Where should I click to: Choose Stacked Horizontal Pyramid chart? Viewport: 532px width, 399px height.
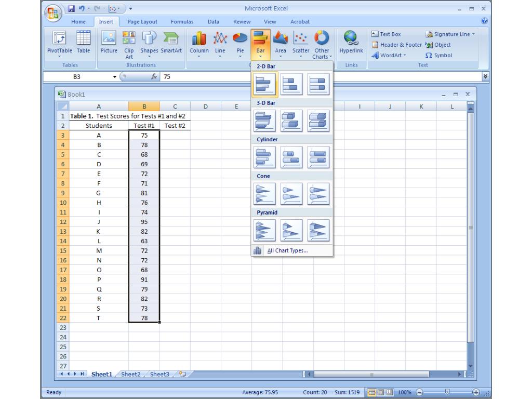pos(291,230)
